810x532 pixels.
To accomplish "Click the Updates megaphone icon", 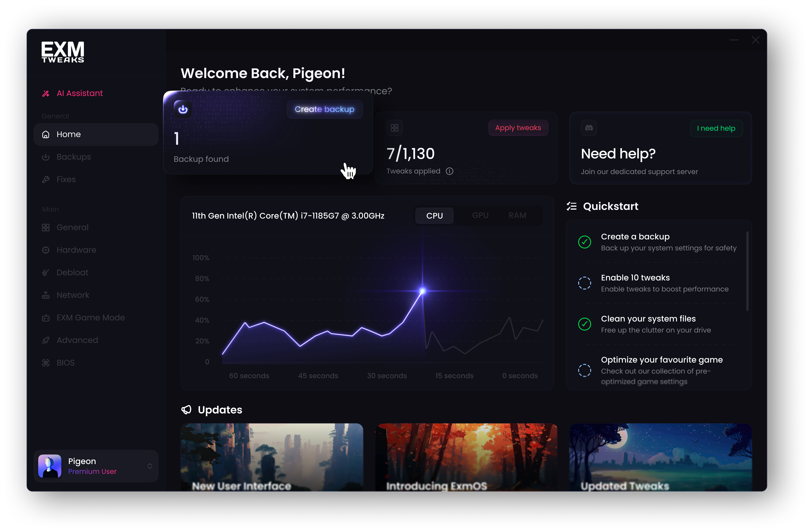I will click(186, 410).
